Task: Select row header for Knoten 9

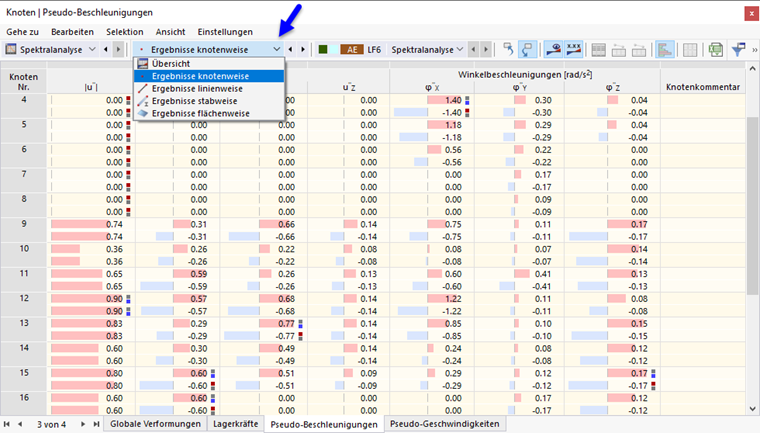Action: 24,230
